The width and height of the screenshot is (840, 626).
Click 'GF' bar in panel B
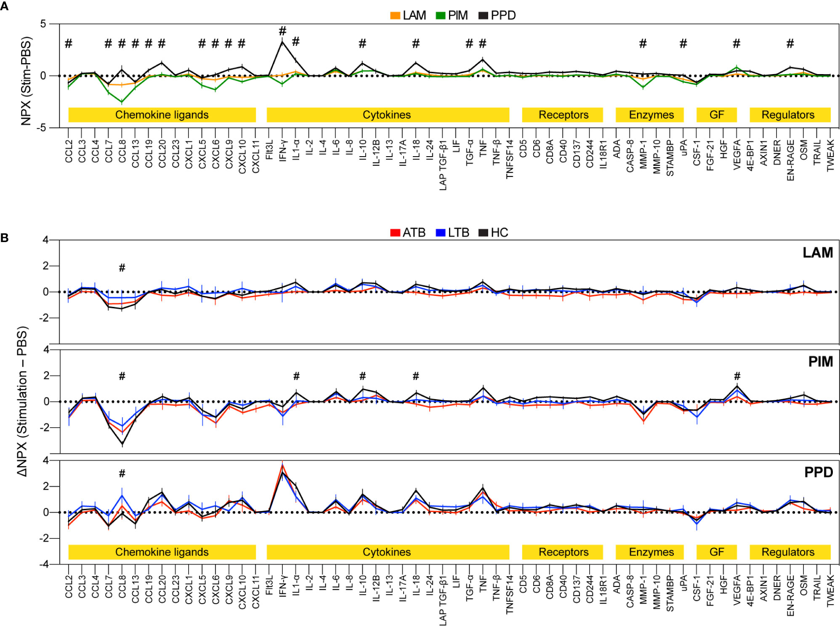coord(717,552)
